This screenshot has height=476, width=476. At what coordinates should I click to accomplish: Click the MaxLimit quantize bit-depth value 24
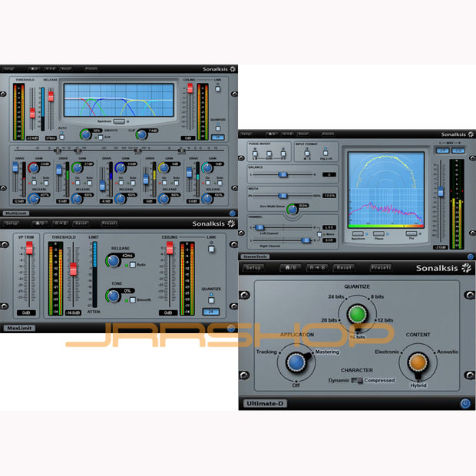[211, 312]
